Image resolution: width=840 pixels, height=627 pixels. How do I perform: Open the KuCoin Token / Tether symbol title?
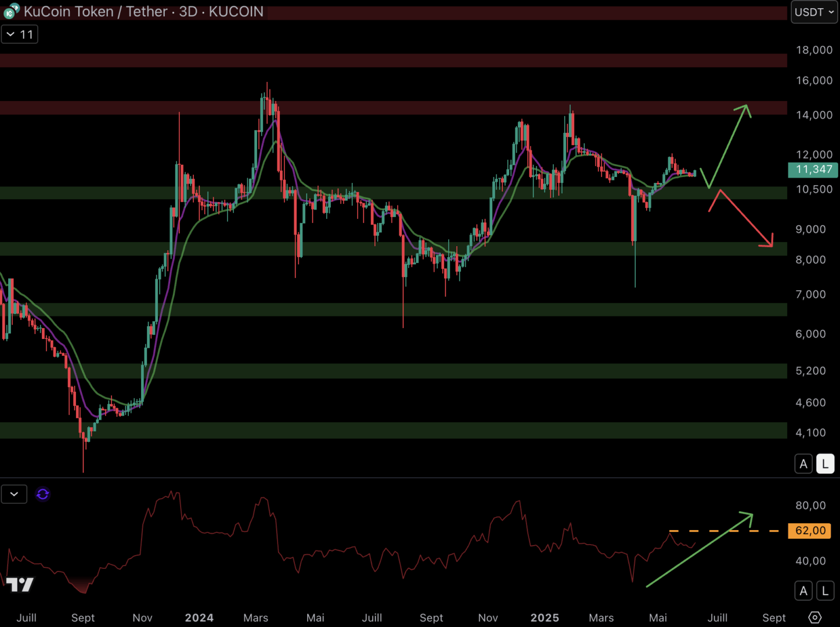(143, 12)
